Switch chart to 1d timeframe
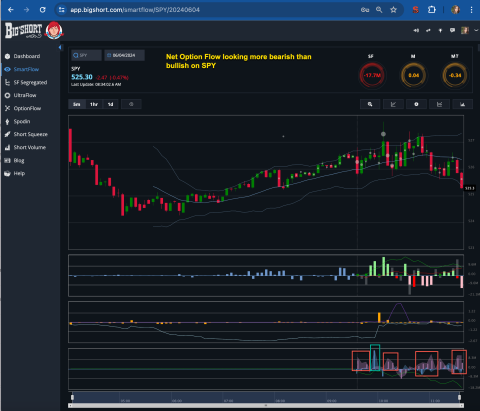Viewport: 480px width, 411px height. coord(110,104)
